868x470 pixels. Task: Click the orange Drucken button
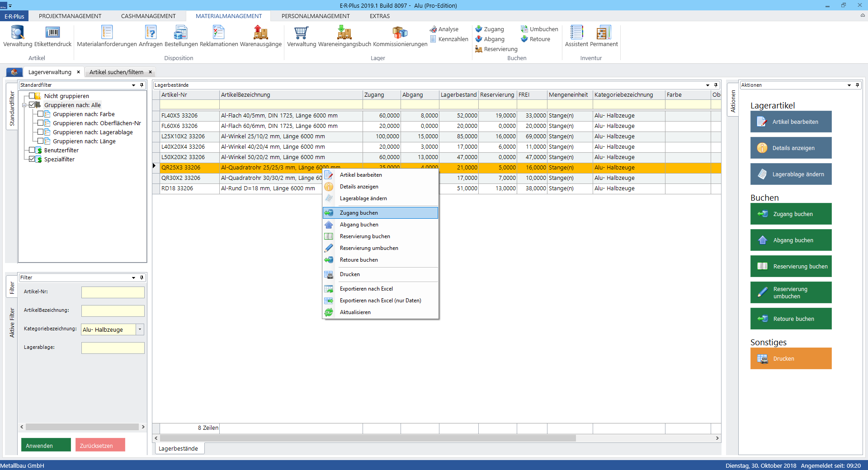tap(791, 358)
